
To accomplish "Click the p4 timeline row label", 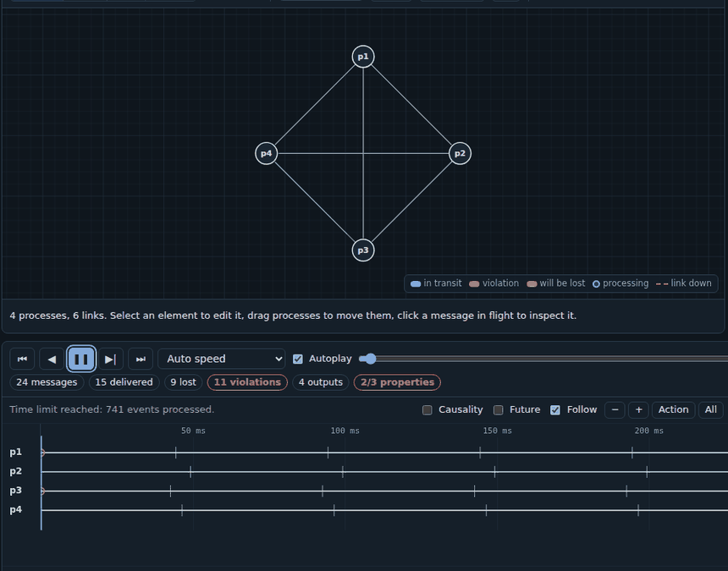I will pos(16,510).
